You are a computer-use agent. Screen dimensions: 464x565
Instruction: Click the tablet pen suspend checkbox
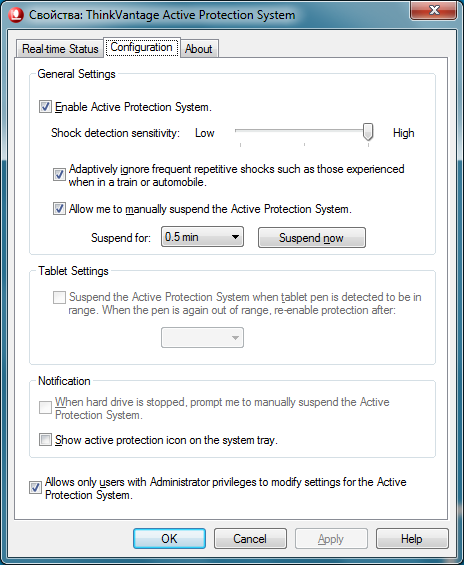tap(59, 297)
